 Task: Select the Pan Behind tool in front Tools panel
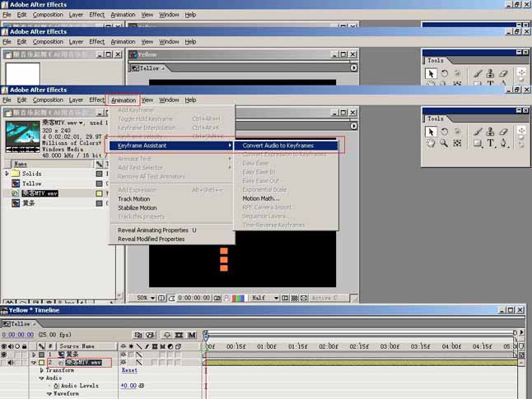457,143
